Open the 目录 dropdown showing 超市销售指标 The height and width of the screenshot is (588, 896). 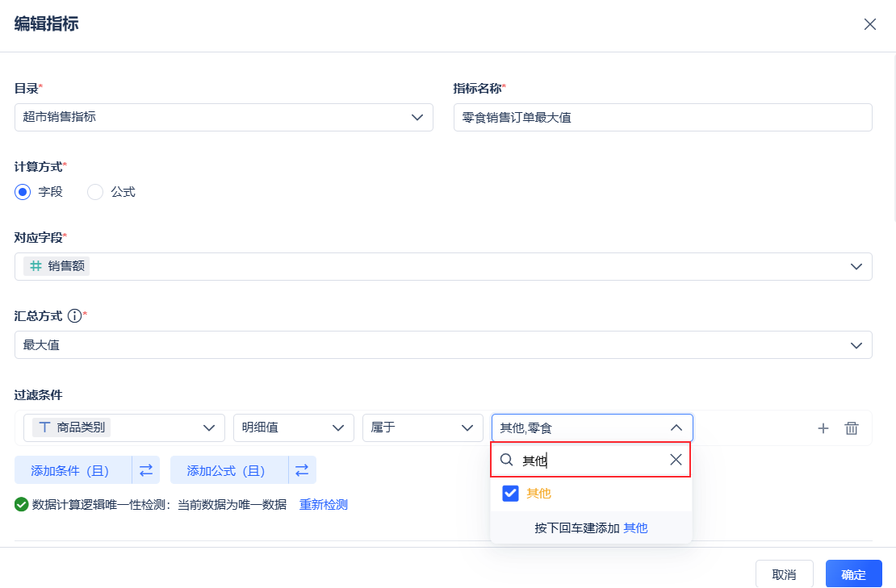[x=224, y=117]
